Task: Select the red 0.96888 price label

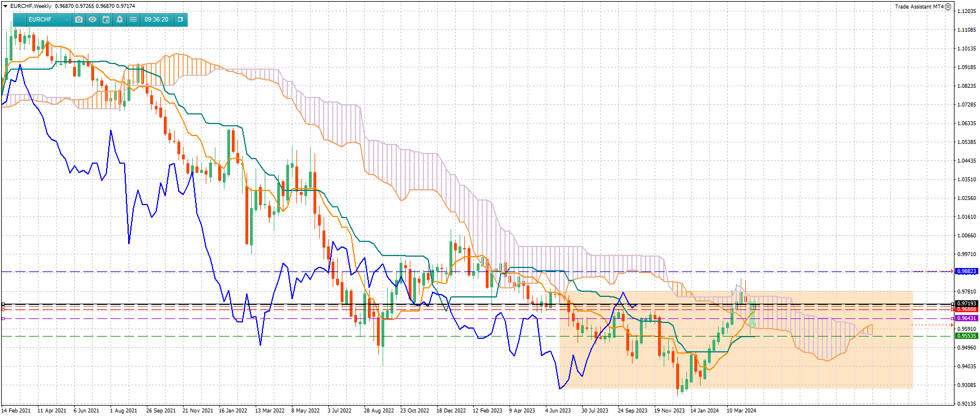Action: [x=967, y=309]
